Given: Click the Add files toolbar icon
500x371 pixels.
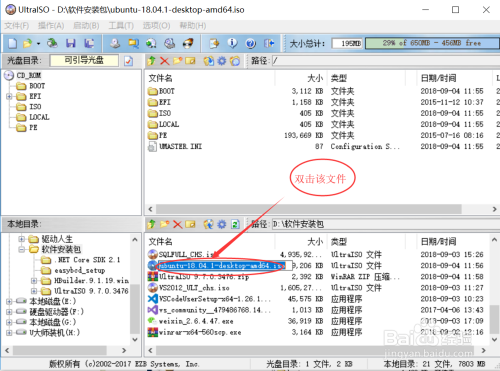Looking at the screenshot, I should pyautogui.click(x=214, y=43).
